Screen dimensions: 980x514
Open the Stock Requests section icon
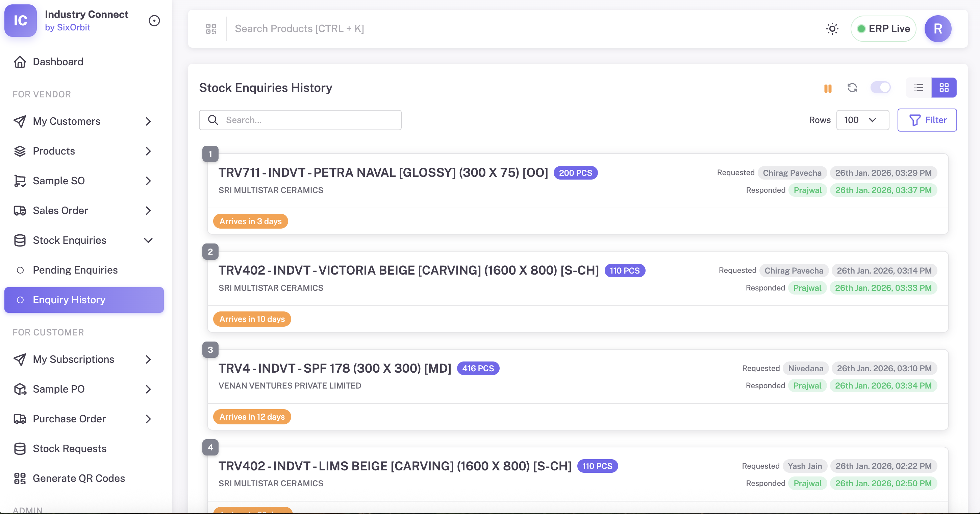(x=20, y=448)
